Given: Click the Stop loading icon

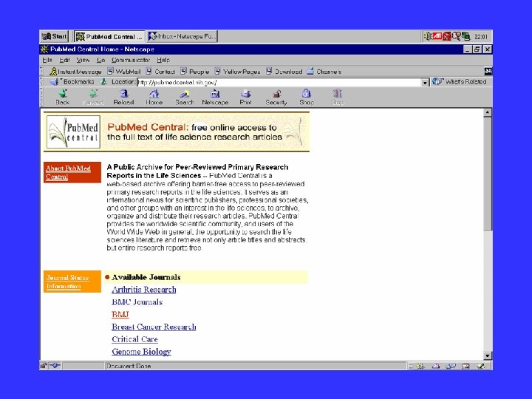Looking at the screenshot, I should [x=337, y=97].
